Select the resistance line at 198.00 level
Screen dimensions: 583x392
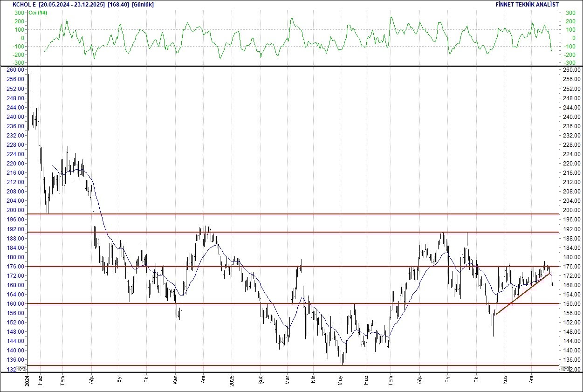click(x=280, y=213)
